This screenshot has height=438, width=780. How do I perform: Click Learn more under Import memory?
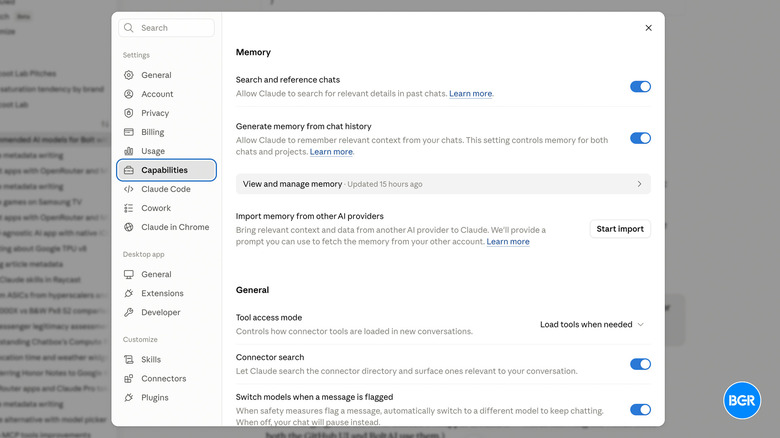pyautogui.click(x=508, y=242)
